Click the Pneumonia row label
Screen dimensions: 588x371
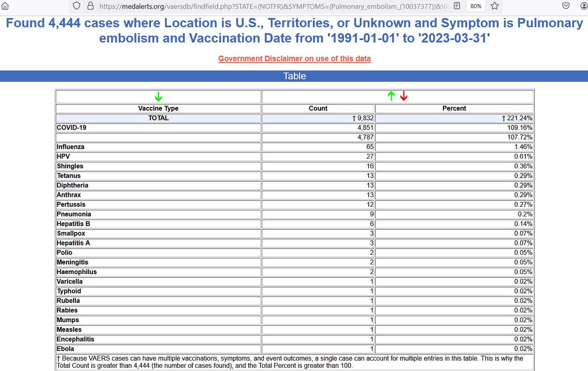74,214
